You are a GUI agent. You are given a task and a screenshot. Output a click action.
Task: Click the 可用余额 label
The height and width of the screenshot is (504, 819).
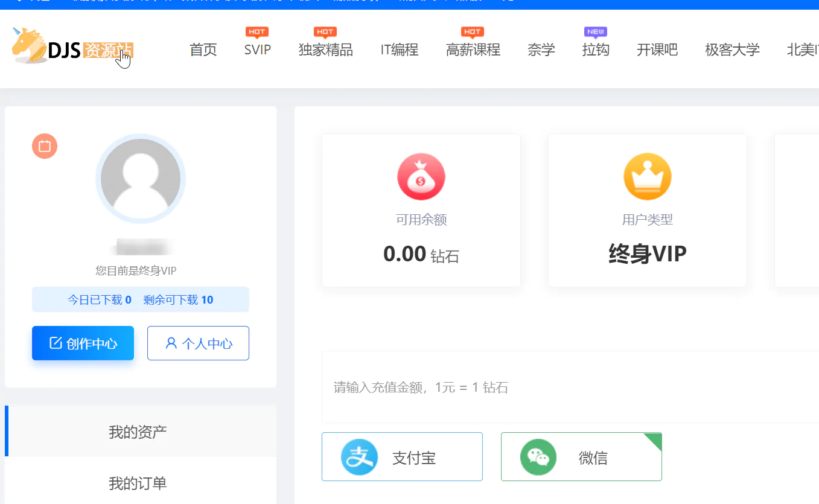(421, 220)
